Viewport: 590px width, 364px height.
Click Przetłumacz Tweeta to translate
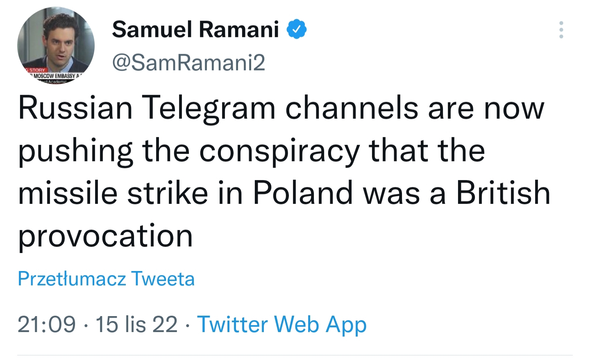point(106,279)
